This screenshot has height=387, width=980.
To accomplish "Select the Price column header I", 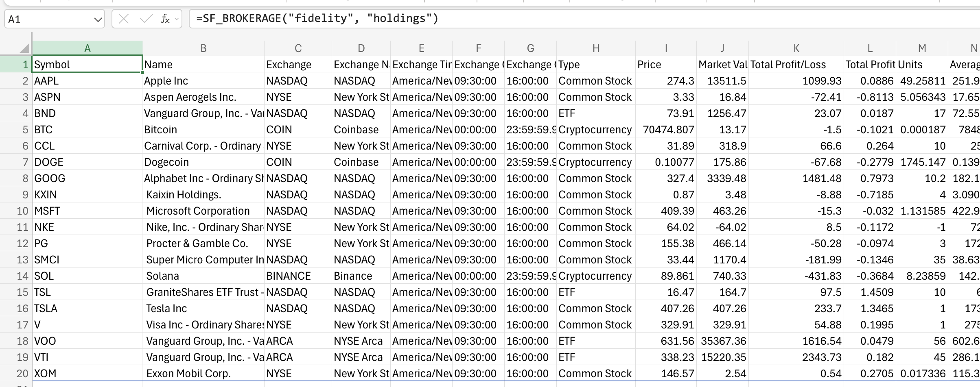I will coord(666,48).
